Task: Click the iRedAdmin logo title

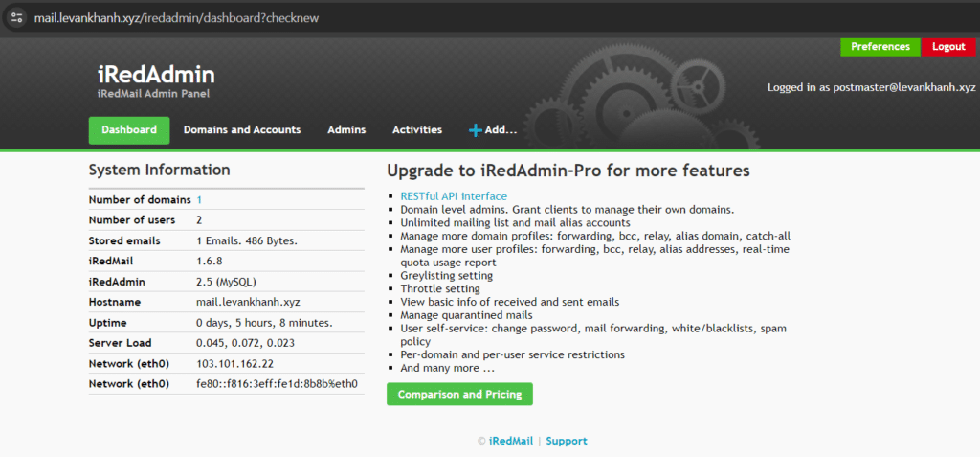Action: [156, 75]
